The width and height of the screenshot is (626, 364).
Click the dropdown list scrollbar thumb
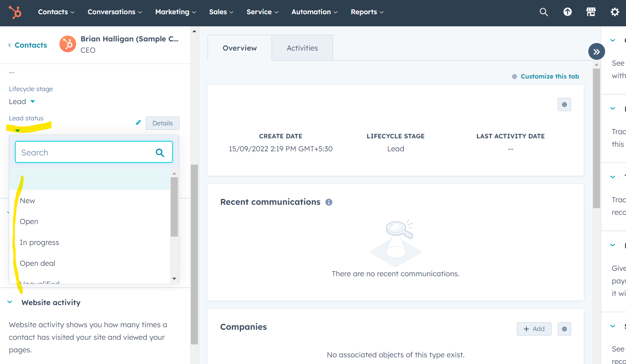click(174, 207)
